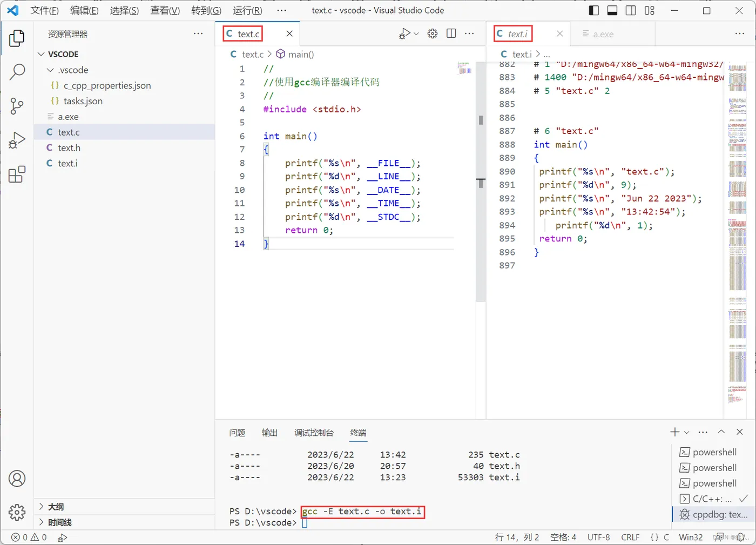Toggle the secondary side bar visibility
The image size is (756, 545).
[631, 10]
